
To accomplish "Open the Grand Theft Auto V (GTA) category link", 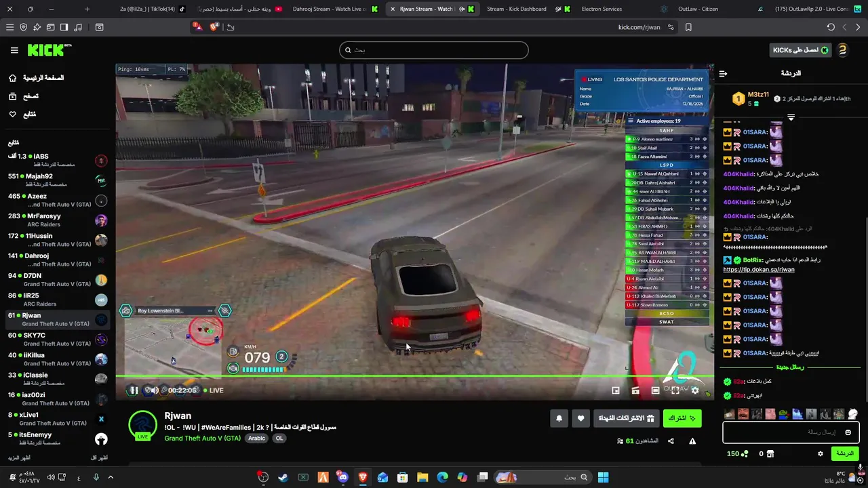I will pyautogui.click(x=202, y=439).
